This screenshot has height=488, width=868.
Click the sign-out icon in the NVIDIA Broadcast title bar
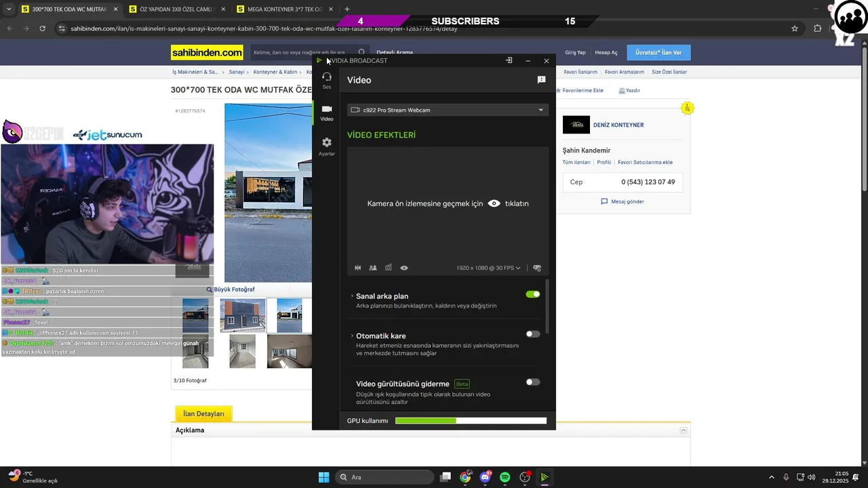509,60
